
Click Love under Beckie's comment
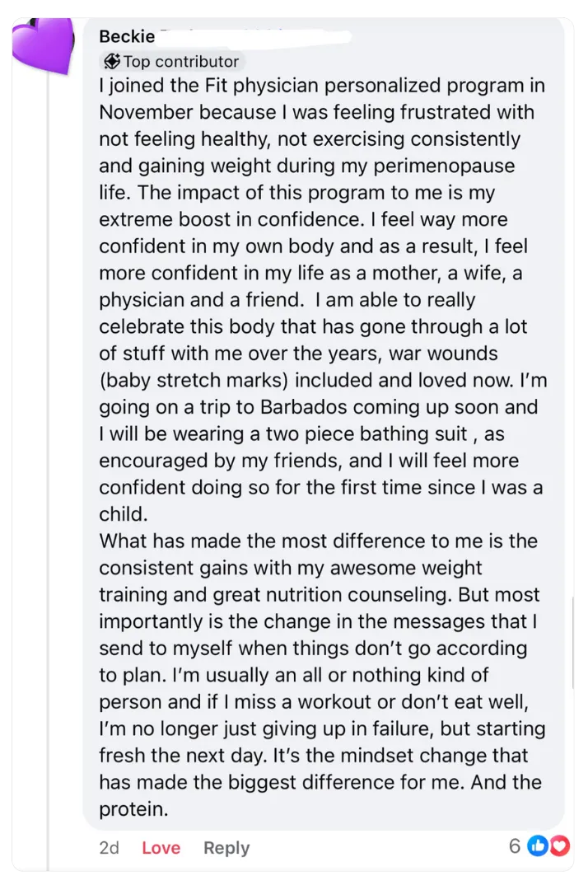click(161, 847)
